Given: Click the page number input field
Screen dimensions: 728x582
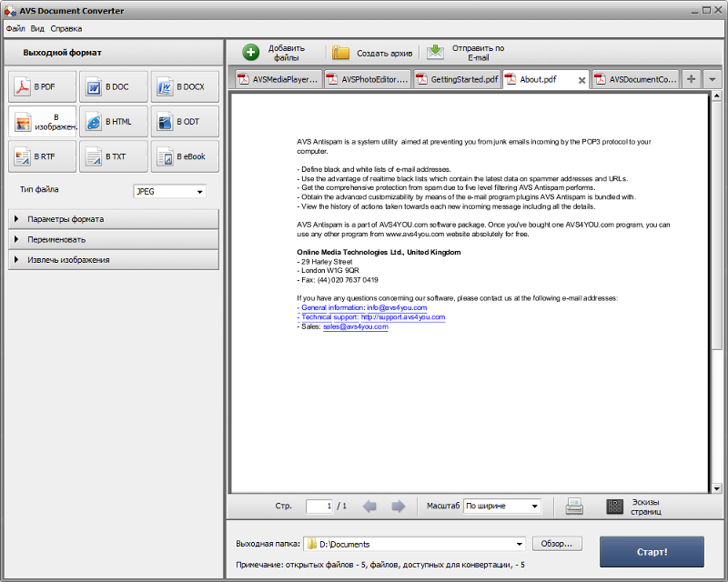Looking at the screenshot, I should click(x=319, y=506).
